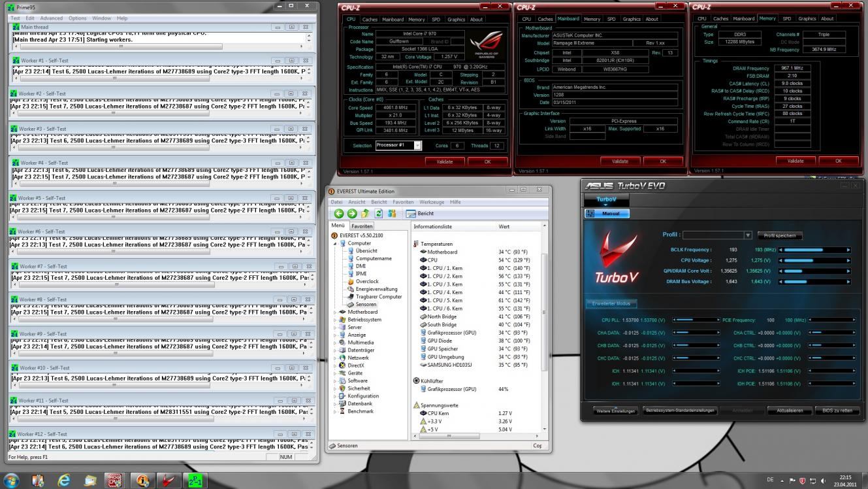Click CPU Voltage slider in TurboV
Viewport: 868px width, 489px height.
pyautogui.click(x=815, y=260)
